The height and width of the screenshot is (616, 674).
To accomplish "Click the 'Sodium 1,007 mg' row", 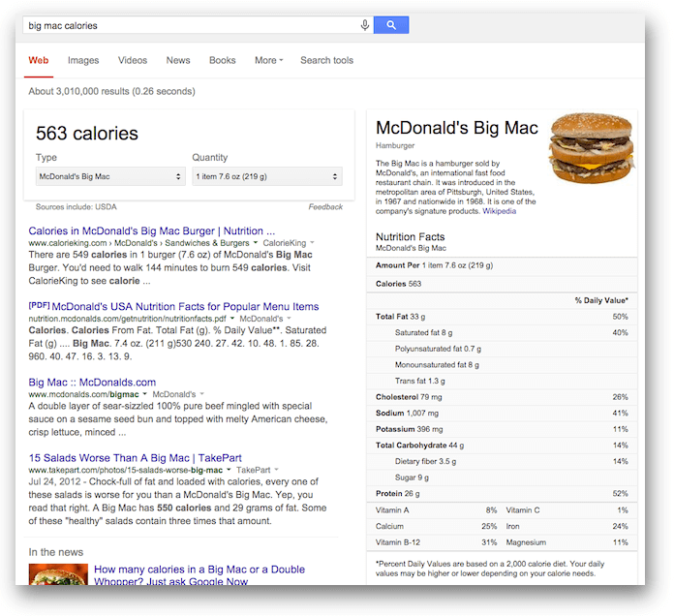I will 502,414.
